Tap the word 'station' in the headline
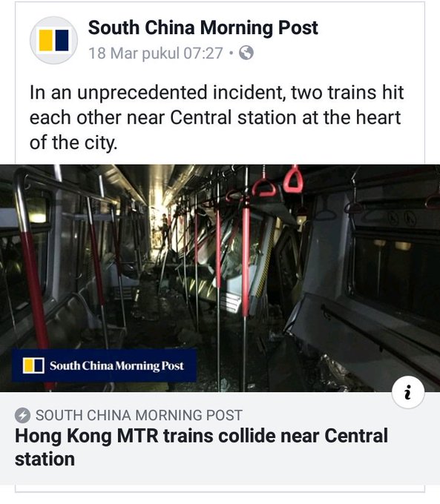Viewport: 440px width, 504px height. click(x=45, y=459)
